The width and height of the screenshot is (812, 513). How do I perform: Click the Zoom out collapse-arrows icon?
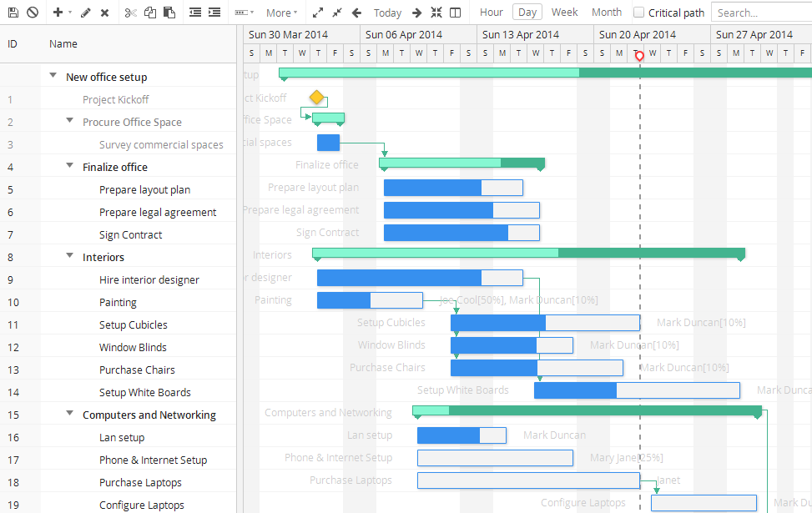point(337,13)
